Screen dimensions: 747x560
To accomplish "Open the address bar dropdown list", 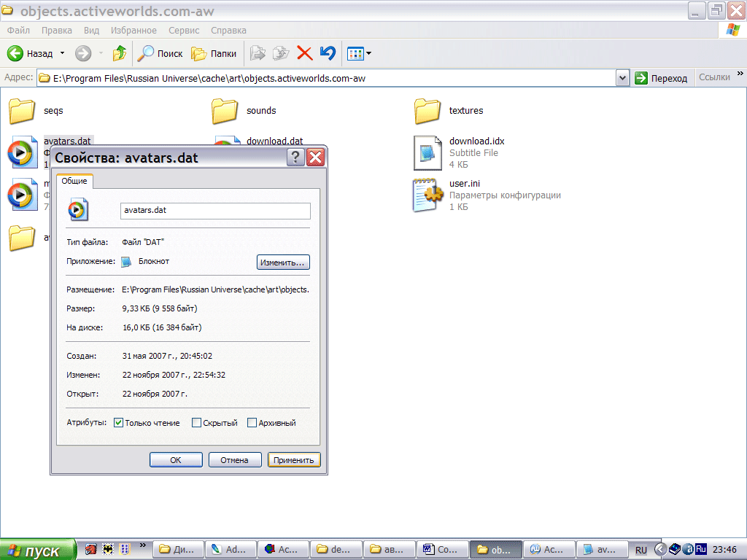I will coord(622,78).
